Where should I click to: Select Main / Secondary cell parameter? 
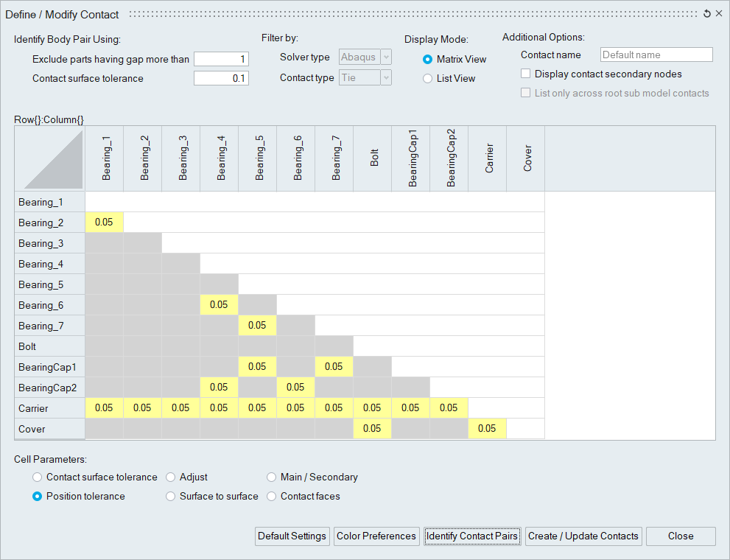coord(272,477)
